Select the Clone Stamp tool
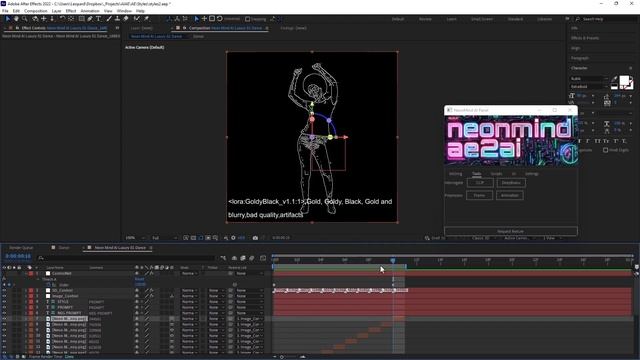This screenshot has width=640, height=360. click(x=117, y=19)
